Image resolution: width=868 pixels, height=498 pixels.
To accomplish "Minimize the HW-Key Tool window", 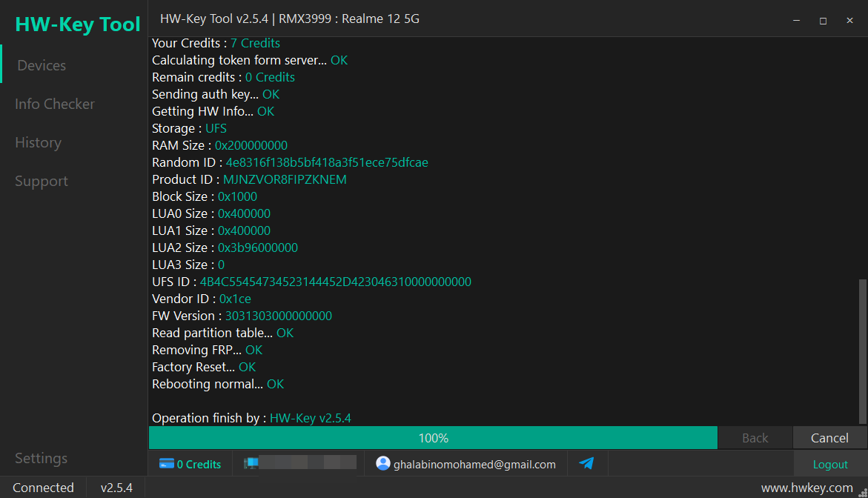I will click(797, 21).
